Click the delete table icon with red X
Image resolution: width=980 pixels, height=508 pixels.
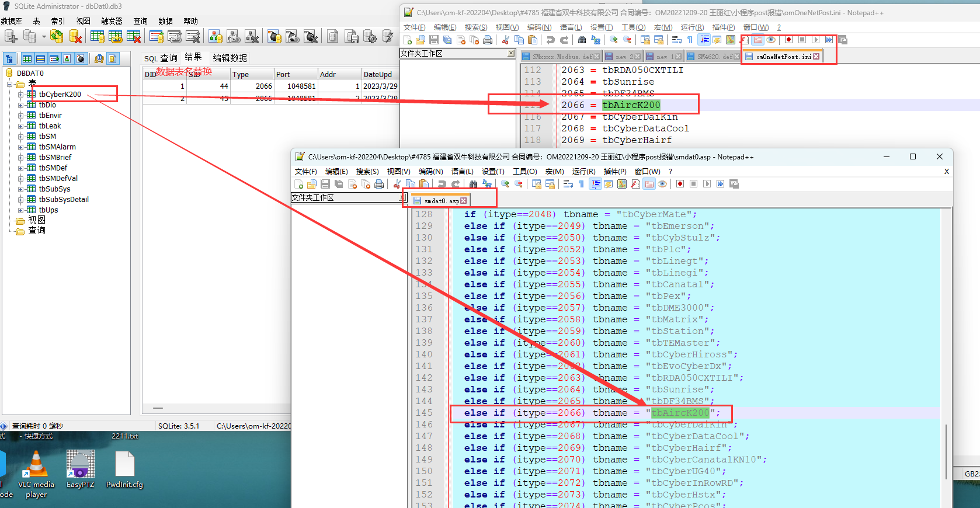click(x=134, y=37)
